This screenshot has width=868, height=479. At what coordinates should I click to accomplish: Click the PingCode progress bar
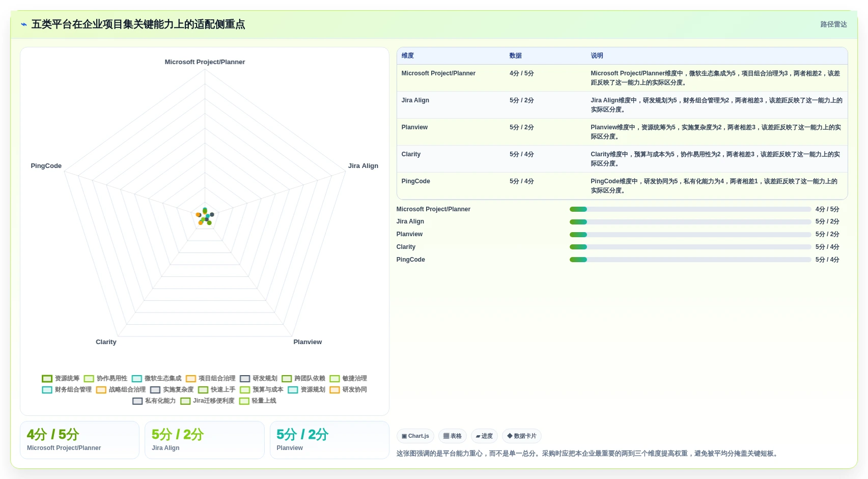pos(690,260)
